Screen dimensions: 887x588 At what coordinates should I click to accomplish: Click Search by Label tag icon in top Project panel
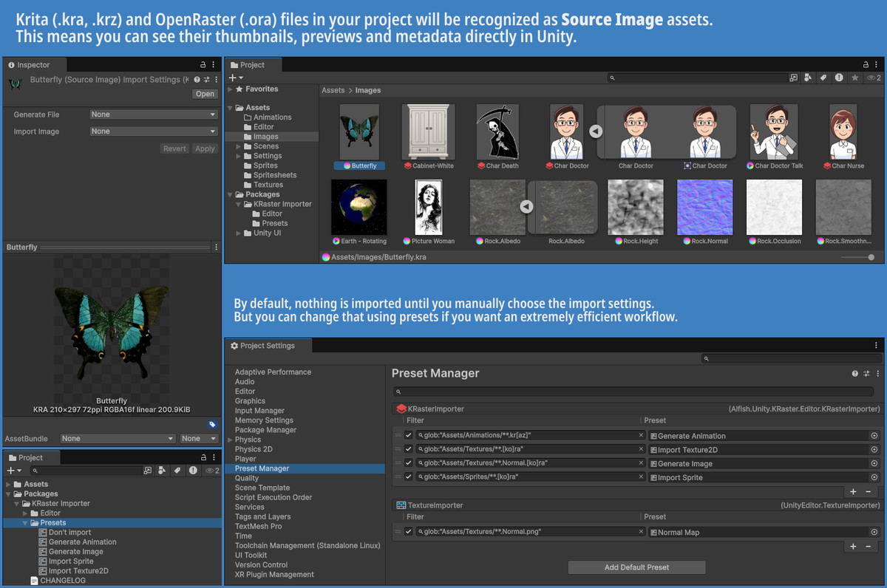coord(823,78)
